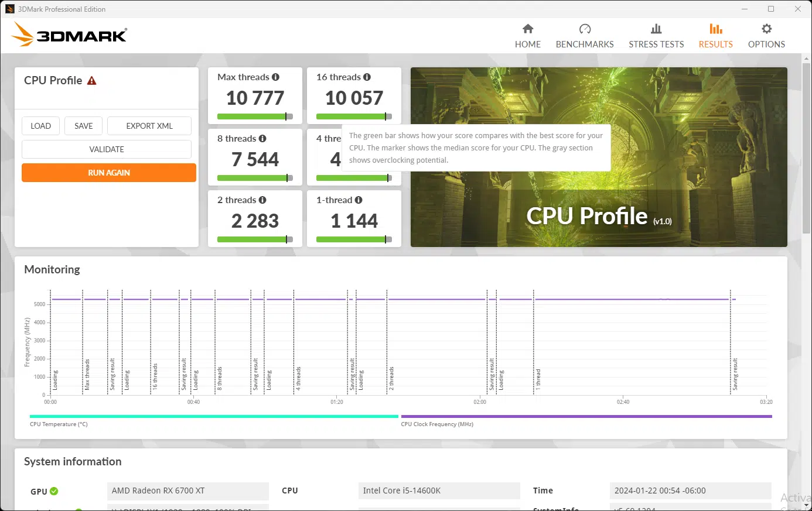Image resolution: width=812 pixels, height=511 pixels.
Task: Click the 1-thread score bar
Action: tap(354, 239)
